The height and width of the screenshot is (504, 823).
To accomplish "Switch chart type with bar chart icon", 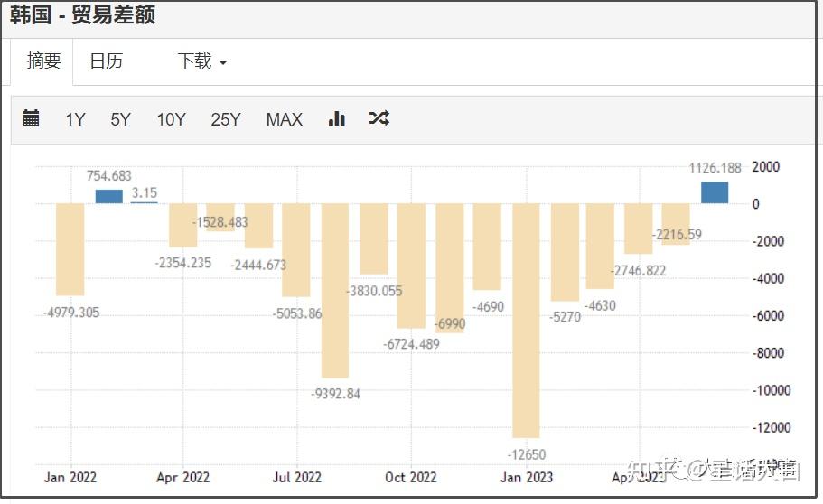I will [336, 118].
